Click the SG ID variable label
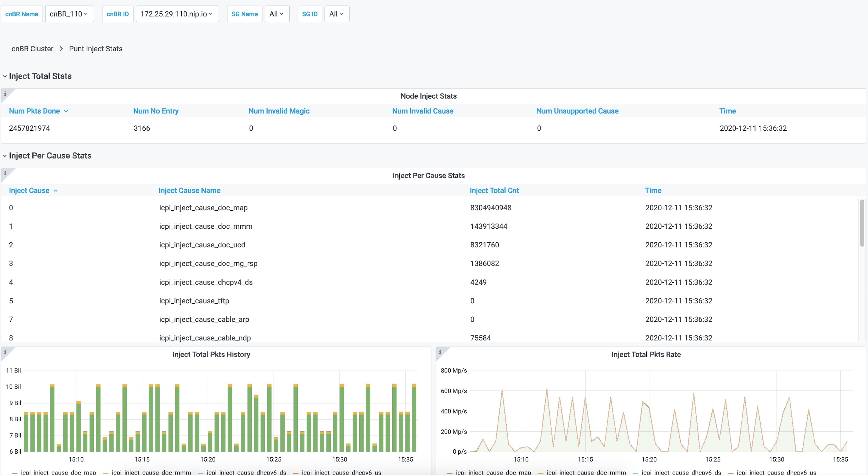The width and height of the screenshot is (868, 475). [310, 14]
